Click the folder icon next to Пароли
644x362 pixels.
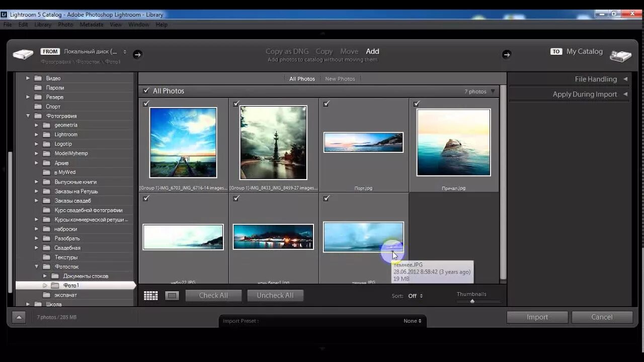[x=38, y=87]
